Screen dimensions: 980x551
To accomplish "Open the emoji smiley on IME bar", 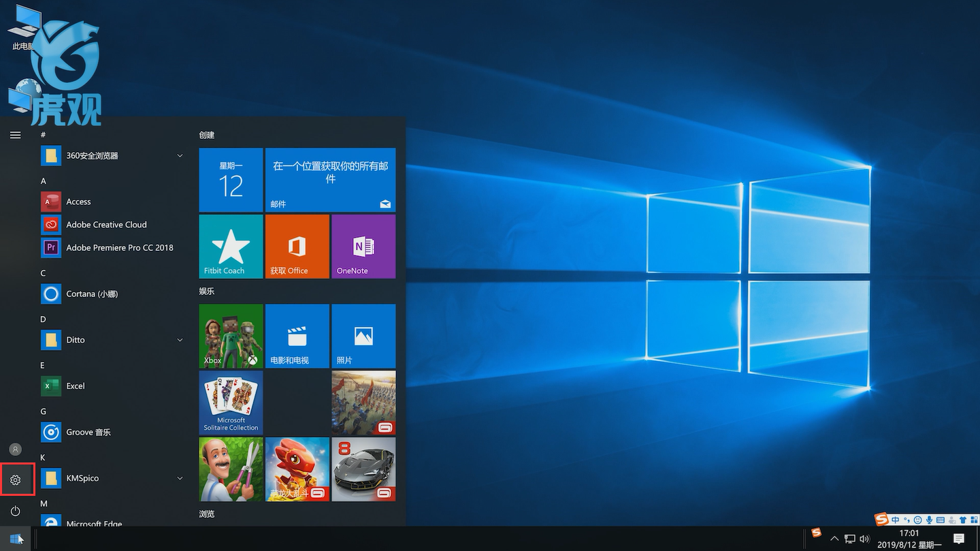I will click(x=917, y=520).
